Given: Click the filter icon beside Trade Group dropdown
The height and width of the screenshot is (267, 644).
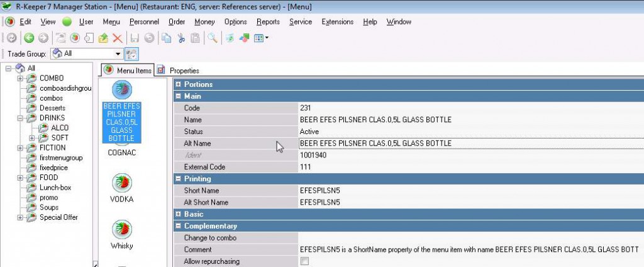Looking at the screenshot, I should [x=132, y=54].
